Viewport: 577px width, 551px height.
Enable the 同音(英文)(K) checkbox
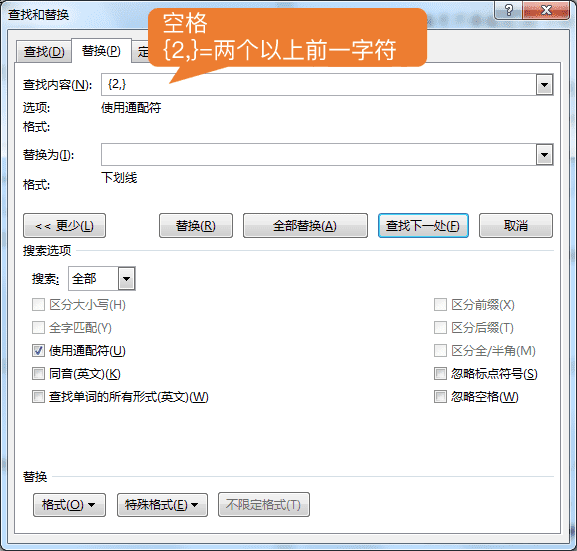tap(38, 374)
